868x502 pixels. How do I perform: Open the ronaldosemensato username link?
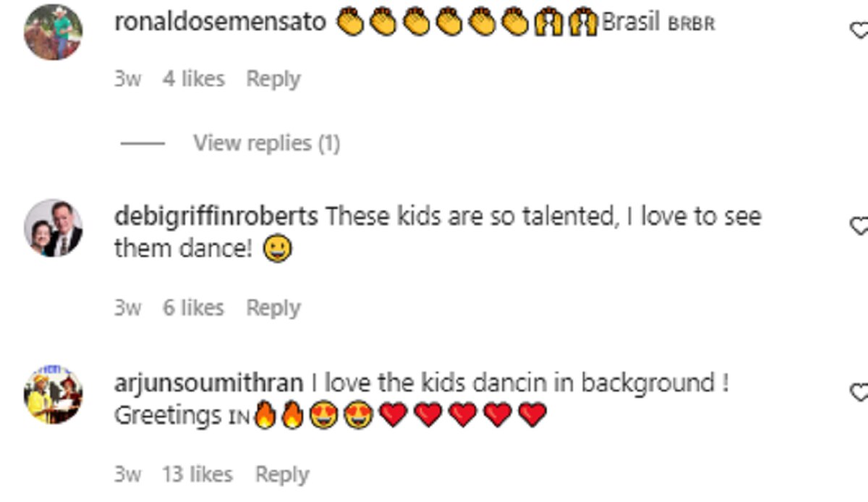[220, 22]
